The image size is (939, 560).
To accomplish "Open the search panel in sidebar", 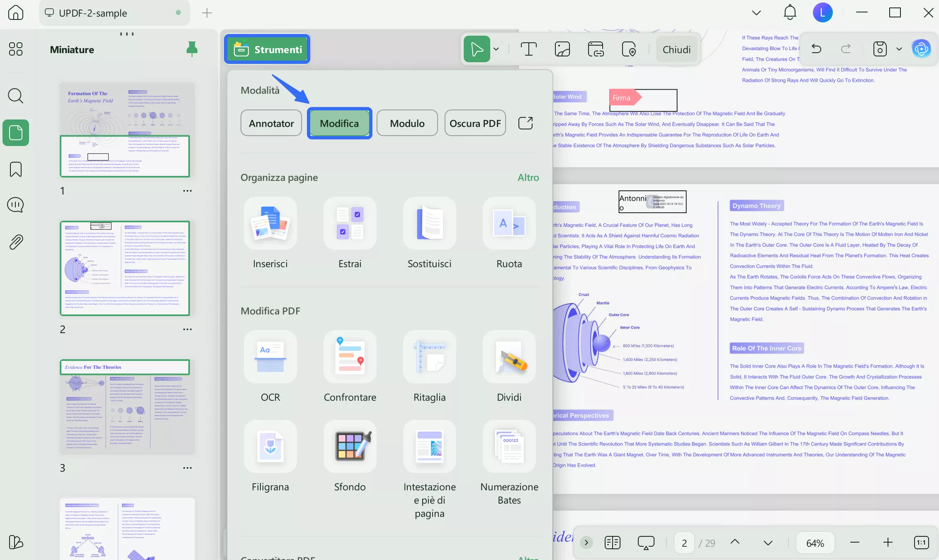I will click(x=16, y=96).
